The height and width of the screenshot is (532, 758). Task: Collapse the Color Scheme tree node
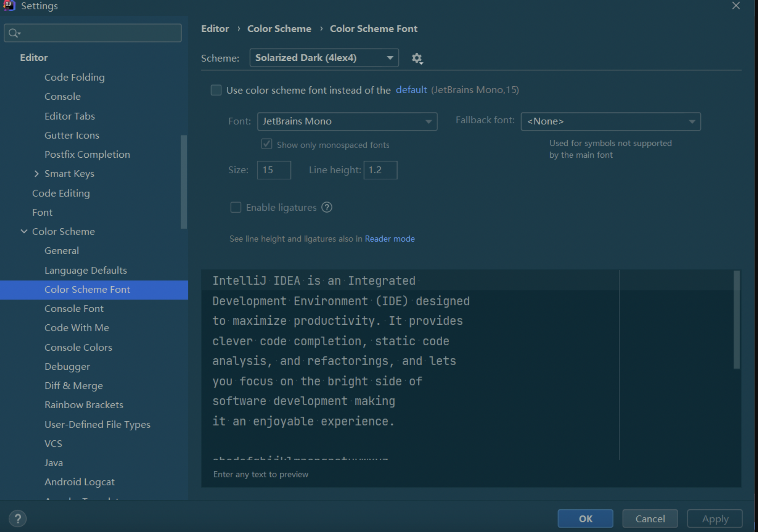coord(24,231)
